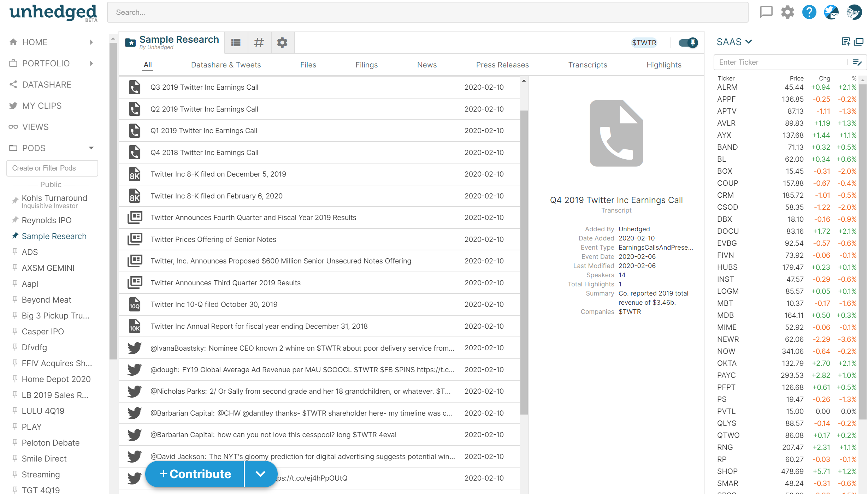Screen dimensions: 868x494
Task: Expand the SAAS watchlist dropdown
Action: [749, 42]
